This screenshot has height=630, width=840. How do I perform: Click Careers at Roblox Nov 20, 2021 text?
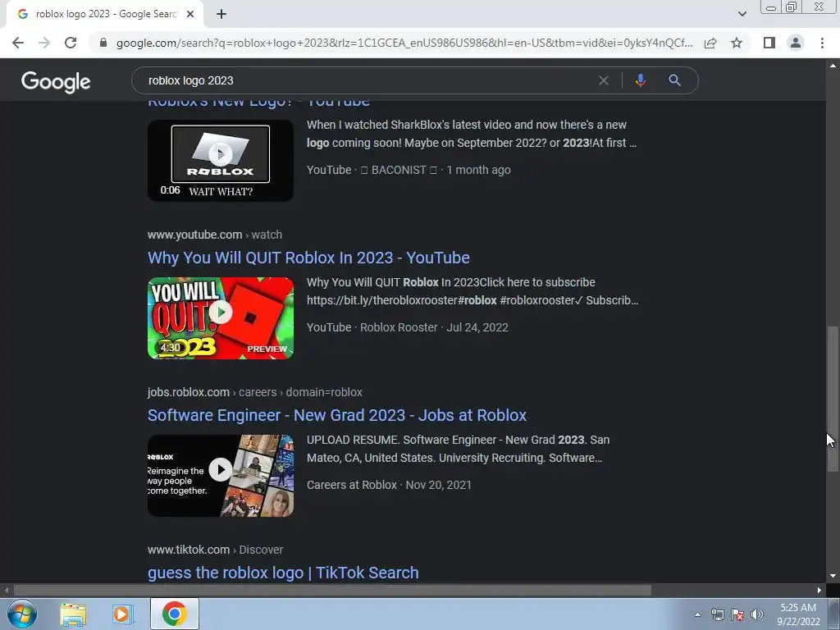point(389,485)
